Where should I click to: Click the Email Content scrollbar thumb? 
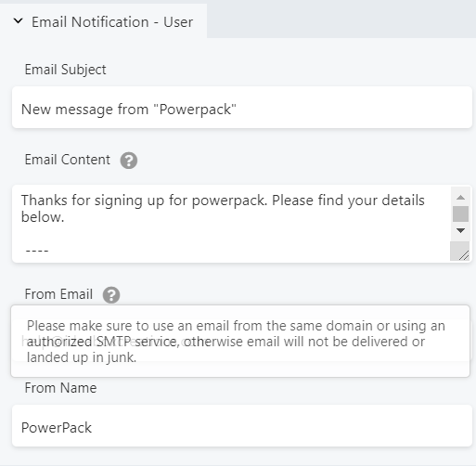coord(460,214)
